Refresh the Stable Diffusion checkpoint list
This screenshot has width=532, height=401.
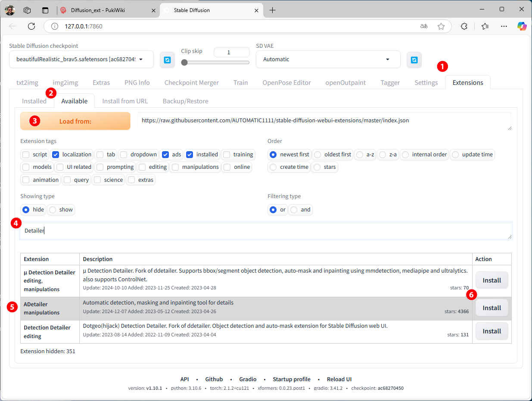click(x=167, y=60)
